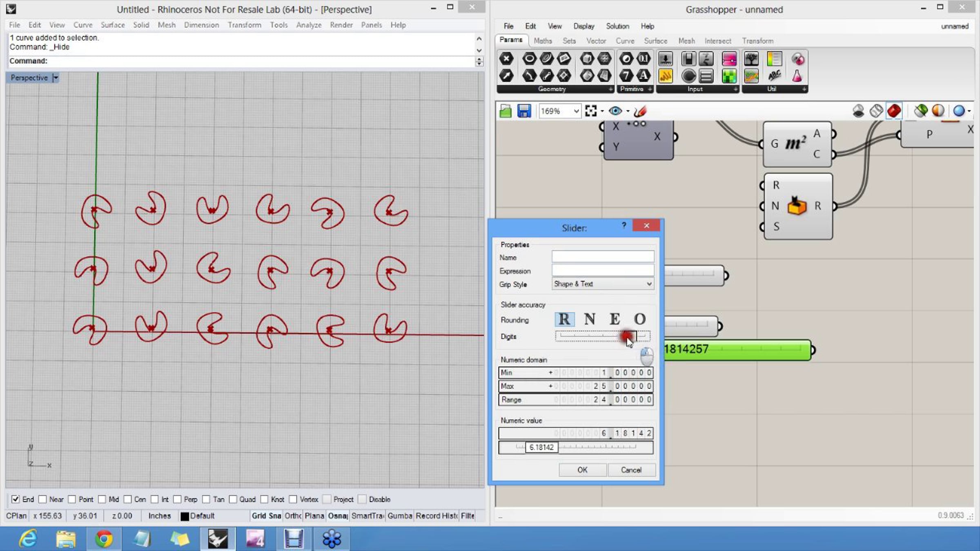Click inside the slider Name field
980x551 pixels.
603,257
